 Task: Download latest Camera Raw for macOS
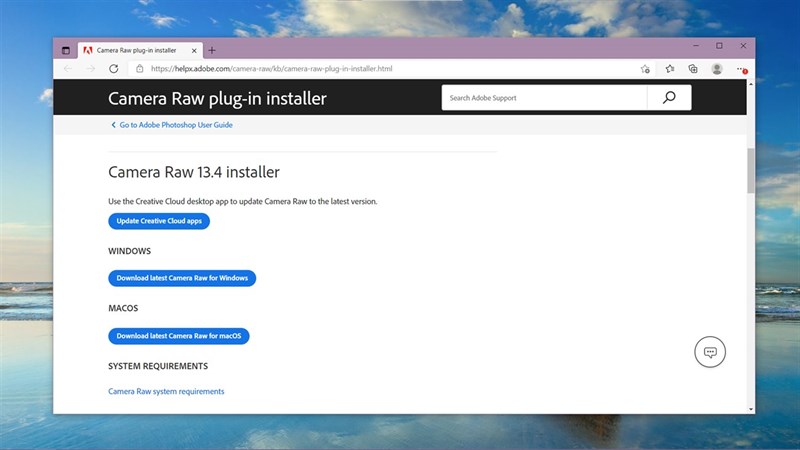click(179, 336)
